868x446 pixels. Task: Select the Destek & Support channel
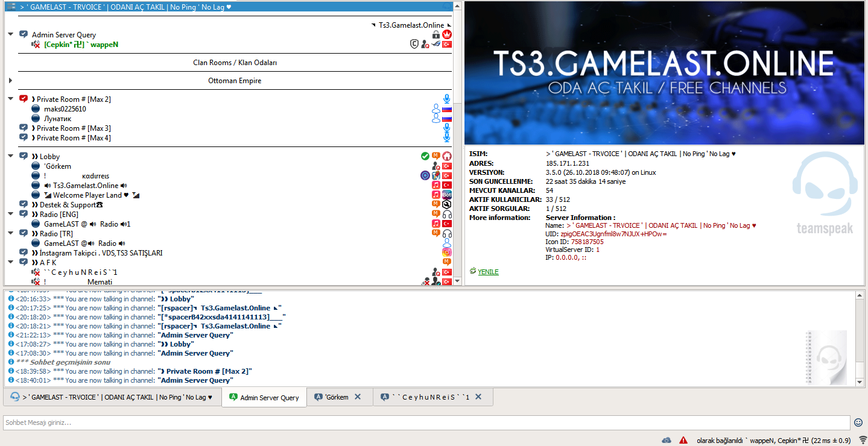click(71, 204)
